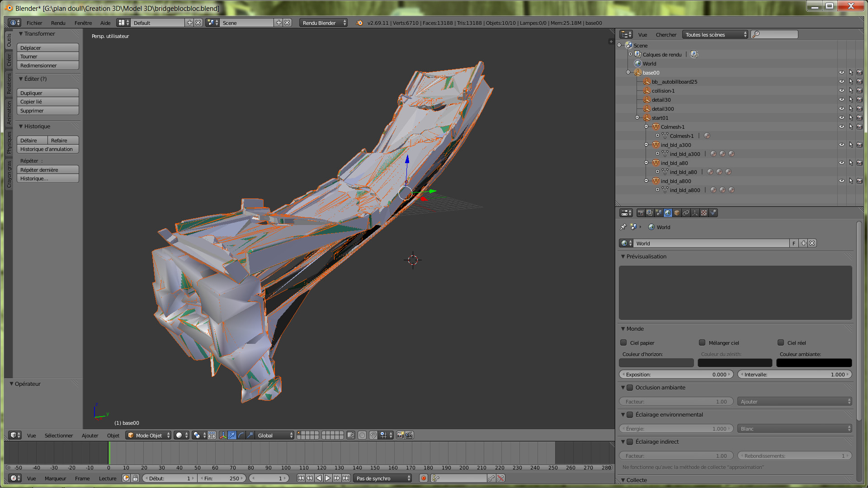Viewport: 868px width, 488px height.
Task: Click the Répéter dernière button
Action: (x=48, y=169)
